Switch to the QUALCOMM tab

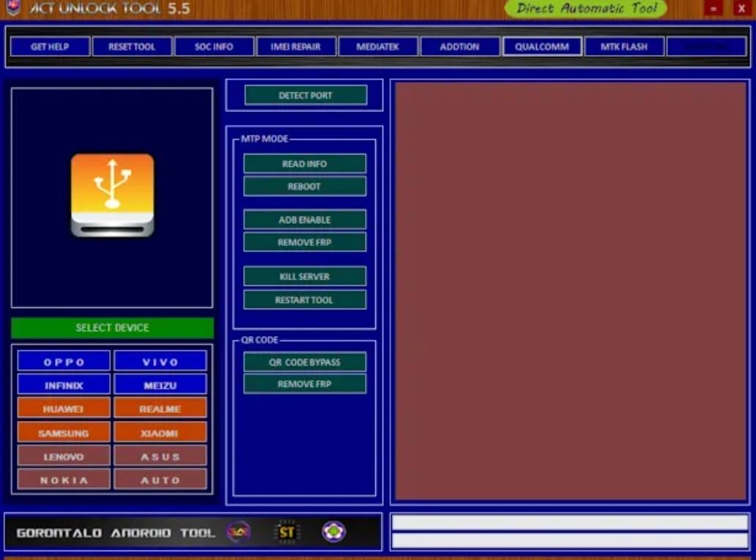[541, 46]
